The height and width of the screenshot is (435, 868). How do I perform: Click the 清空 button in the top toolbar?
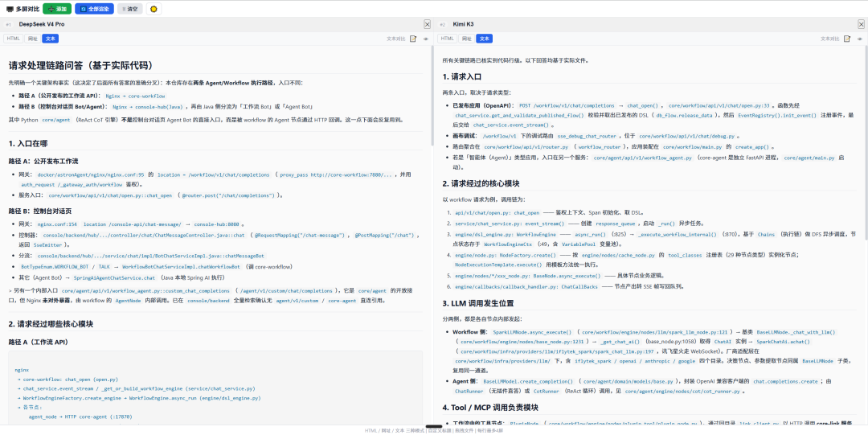(x=129, y=9)
